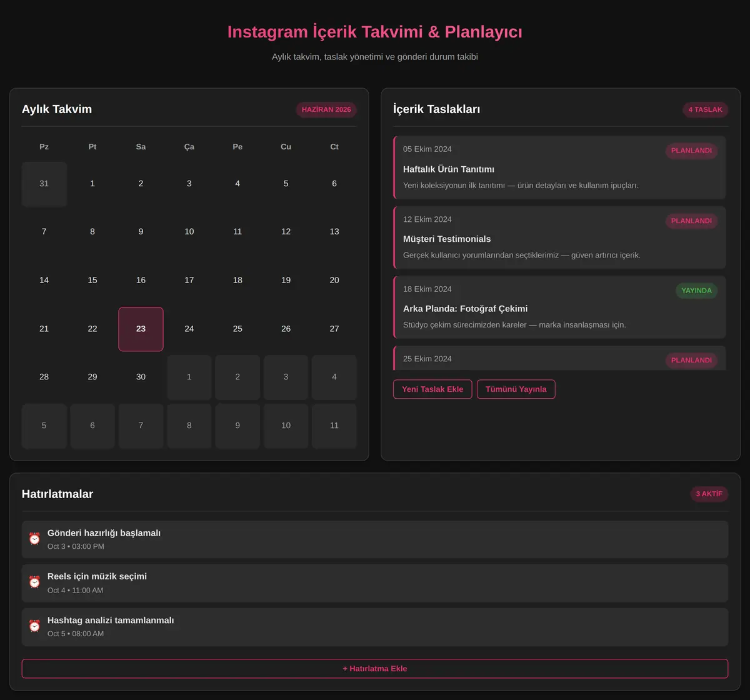Open the Müşteri Testimonials draft

(x=559, y=237)
